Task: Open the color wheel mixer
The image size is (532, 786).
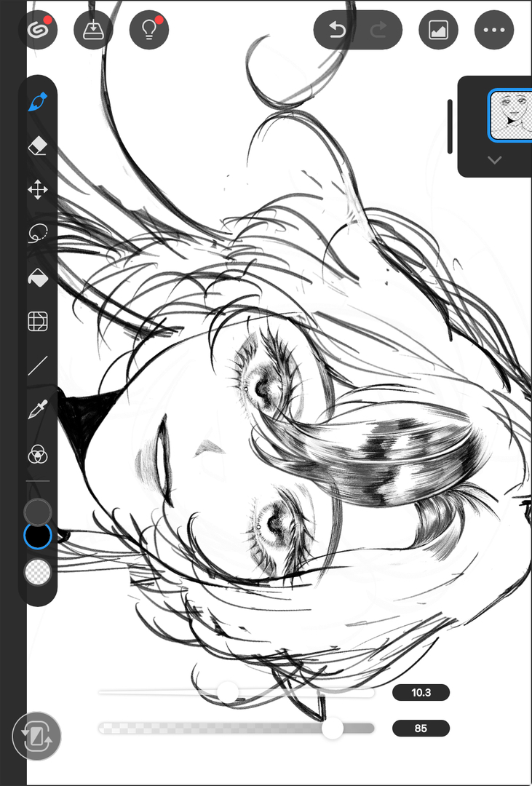Action: tap(38, 455)
